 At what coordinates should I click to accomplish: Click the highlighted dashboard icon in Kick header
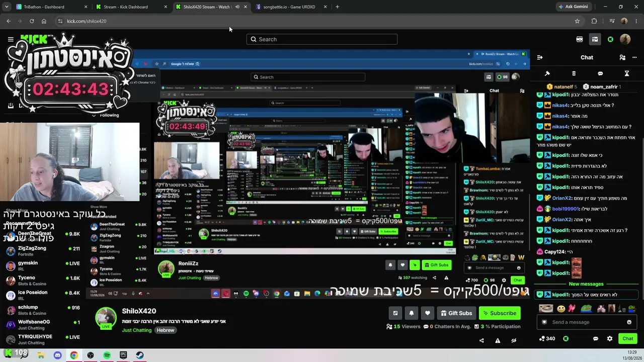point(595,39)
